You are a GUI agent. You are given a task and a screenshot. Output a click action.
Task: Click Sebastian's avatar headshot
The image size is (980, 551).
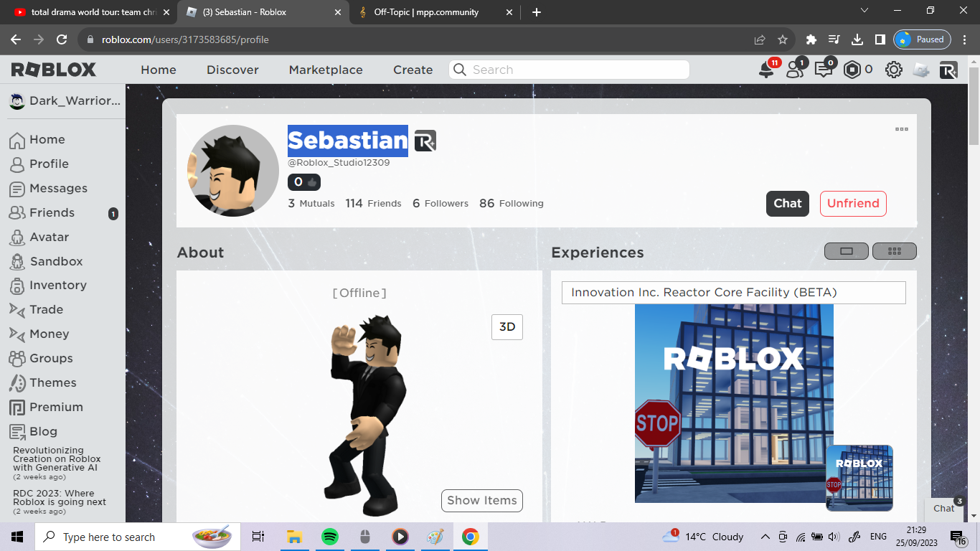tap(233, 171)
